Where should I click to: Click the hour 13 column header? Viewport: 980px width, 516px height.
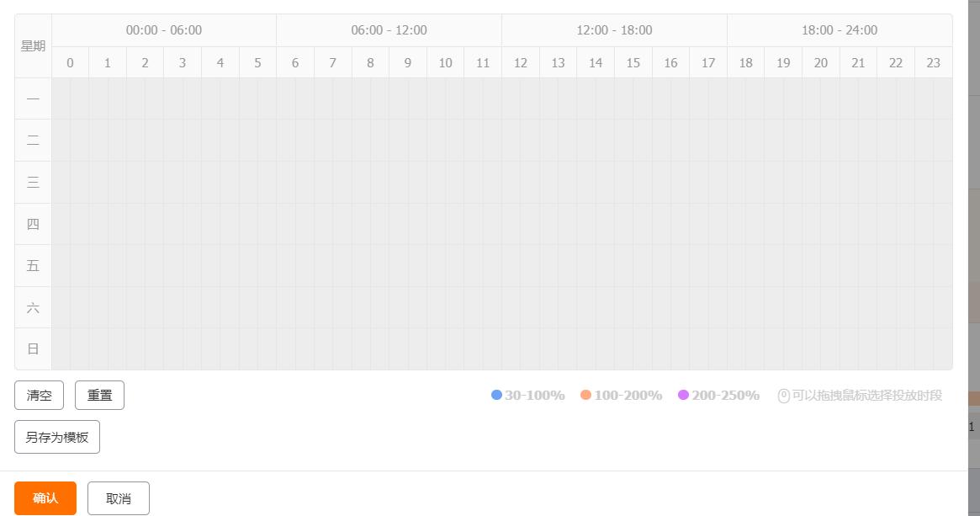(x=558, y=62)
